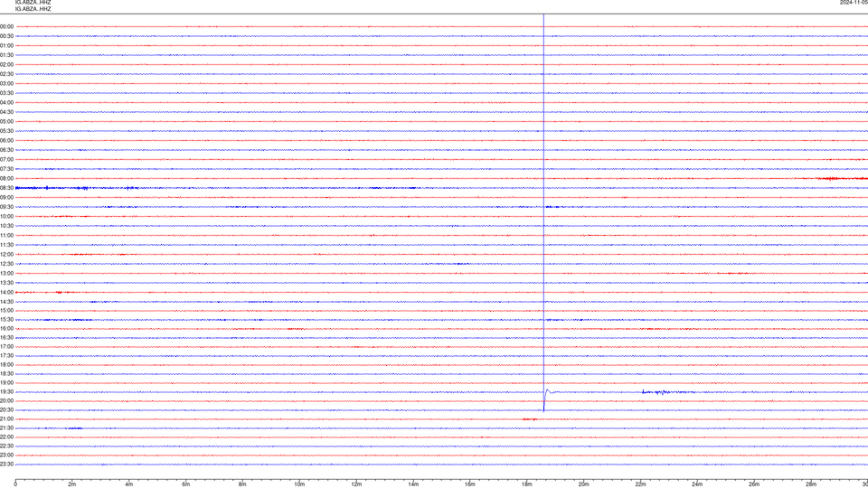Click the red noise burst ending the 08:00 trace

(842, 178)
